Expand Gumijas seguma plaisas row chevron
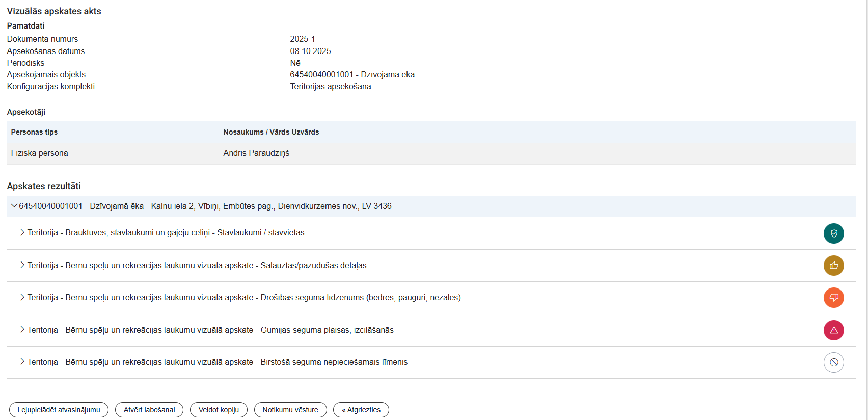 coord(22,330)
